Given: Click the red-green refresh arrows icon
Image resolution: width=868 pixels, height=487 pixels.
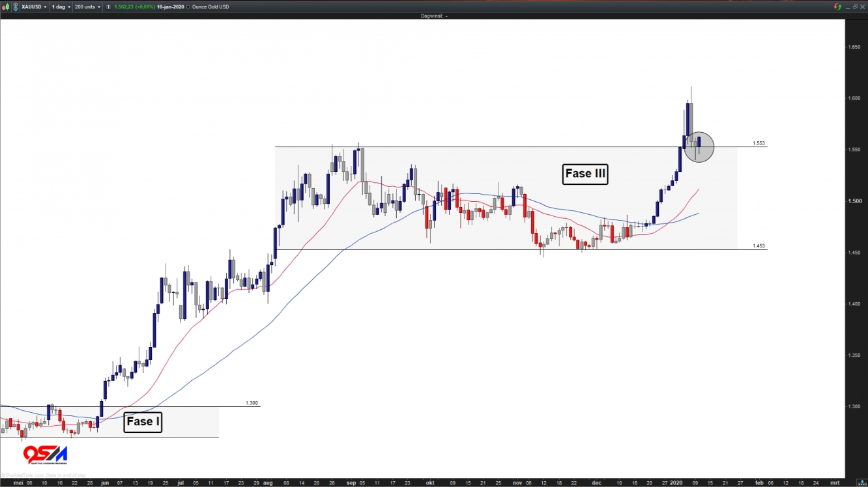Looking at the screenshot, I should click(837, 7).
